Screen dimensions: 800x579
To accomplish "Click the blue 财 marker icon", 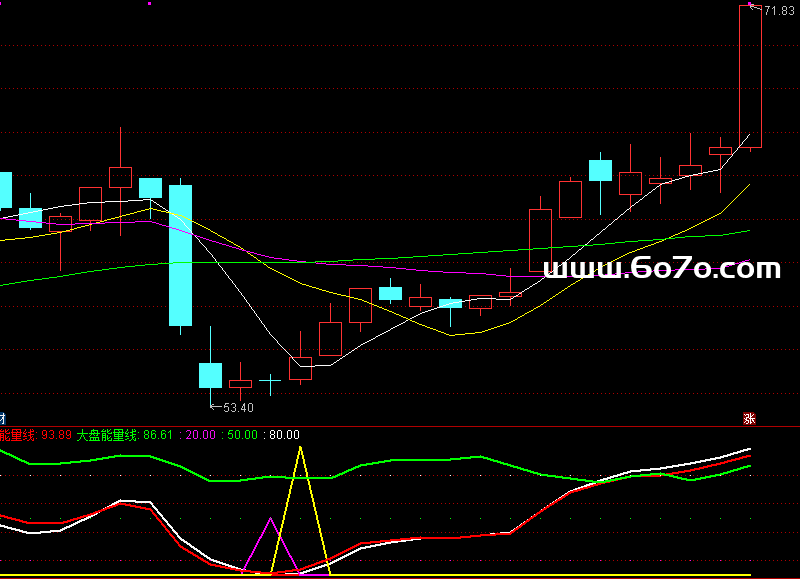I will pos(3,418).
